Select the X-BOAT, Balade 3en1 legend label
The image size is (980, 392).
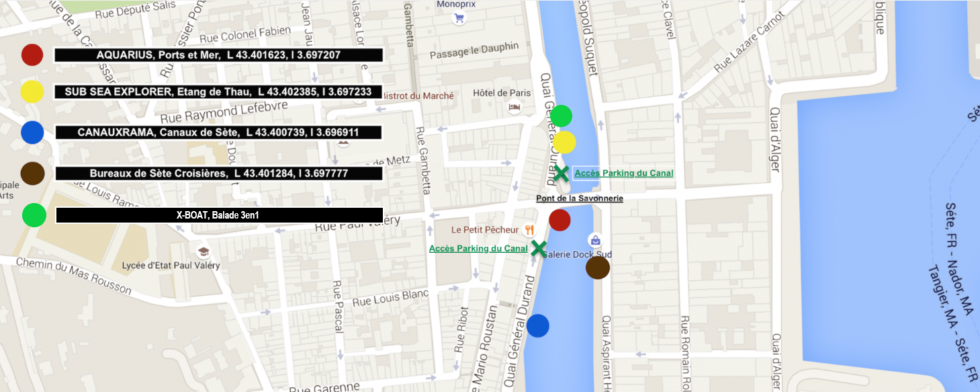point(219,215)
